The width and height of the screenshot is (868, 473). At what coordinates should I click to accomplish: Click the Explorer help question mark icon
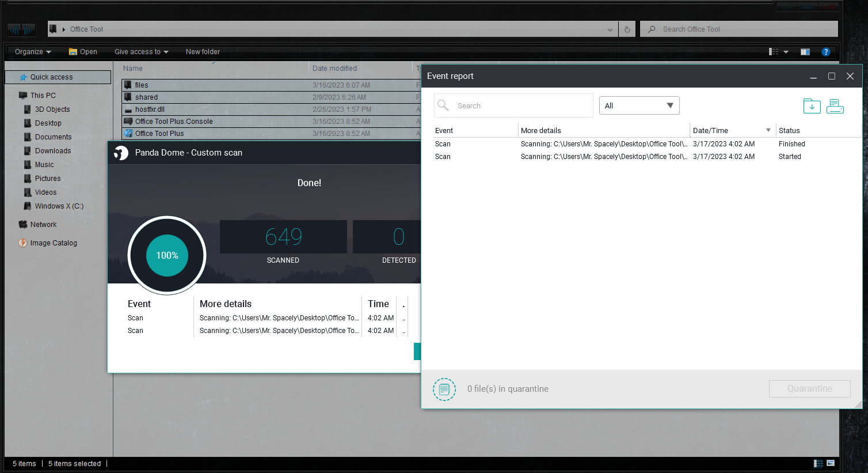[x=826, y=52]
